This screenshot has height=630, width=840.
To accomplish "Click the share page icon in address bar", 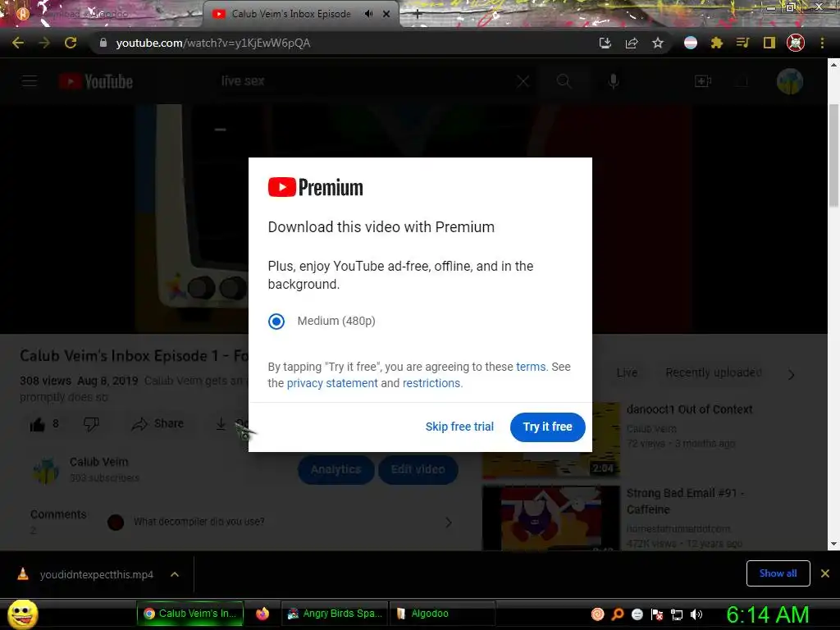I will tap(632, 43).
